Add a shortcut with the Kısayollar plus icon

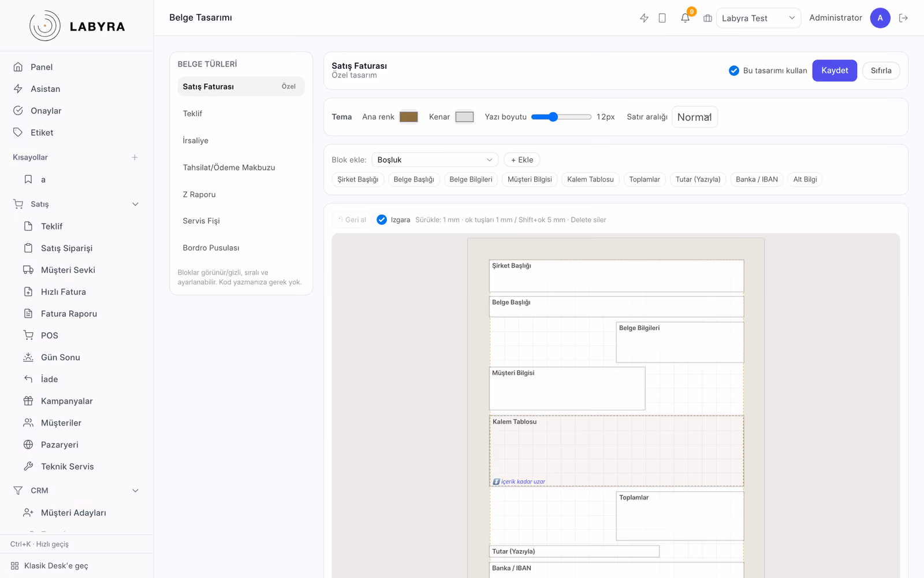135,157
